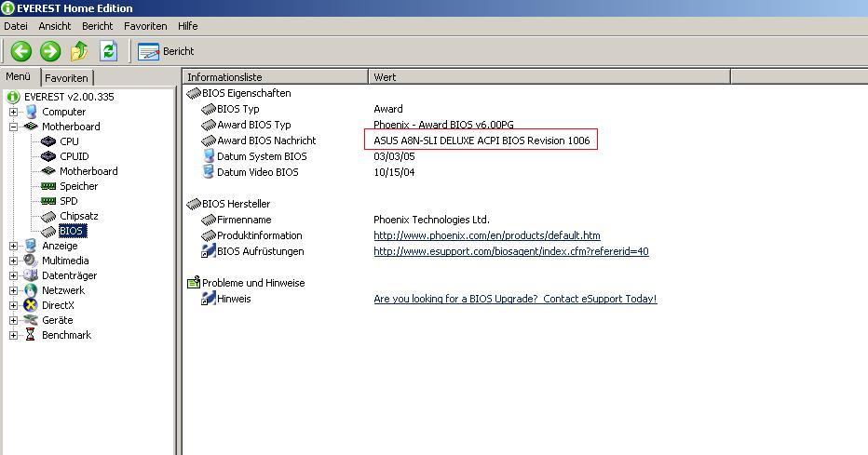Click the Up one level toolbar icon
The image size is (868, 455).
pyautogui.click(x=79, y=51)
